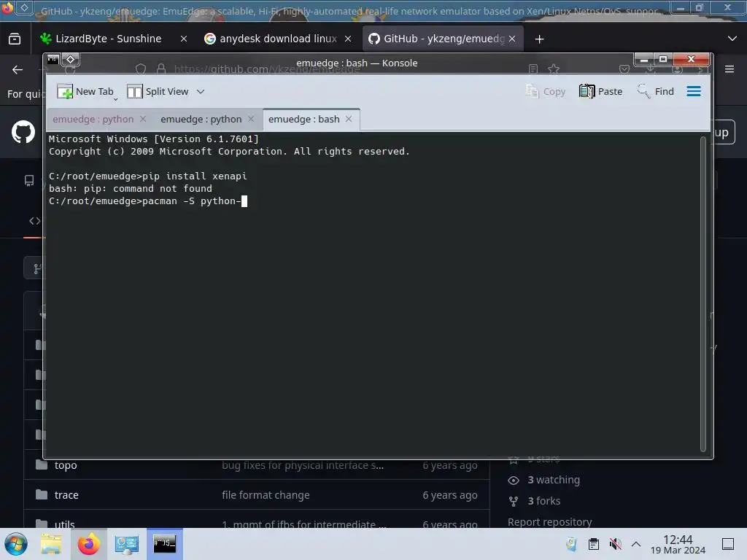Expand Firefox list all tabs chevron
The image size is (747, 560).
[732, 39]
